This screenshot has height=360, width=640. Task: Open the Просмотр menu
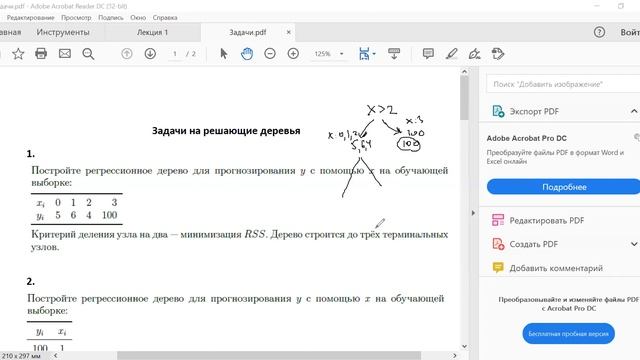(x=76, y=18)
